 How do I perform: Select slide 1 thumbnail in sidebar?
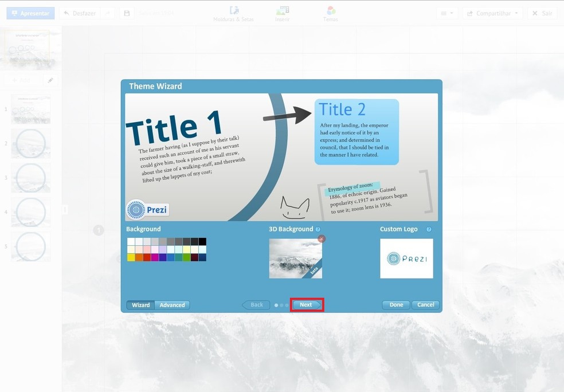30,109
